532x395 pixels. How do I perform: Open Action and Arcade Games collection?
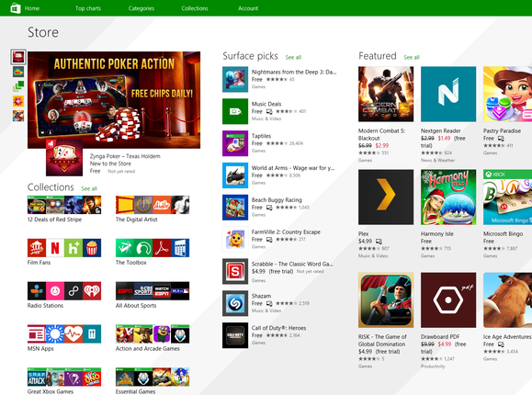153,338
